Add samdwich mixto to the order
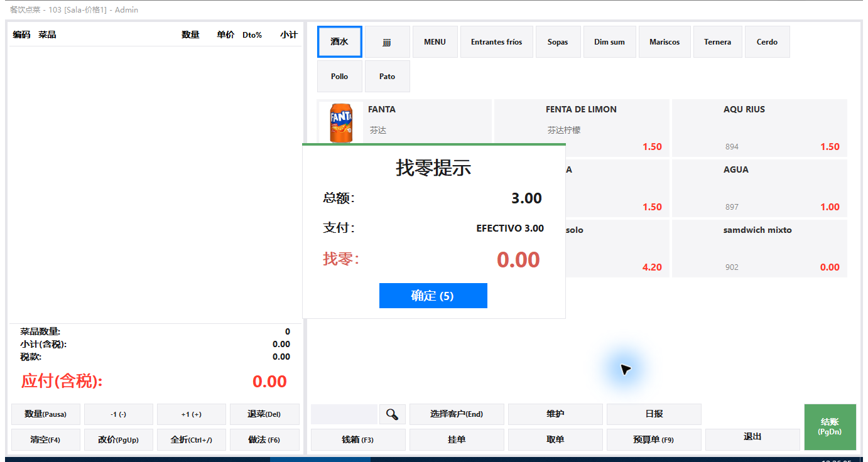 [759, 249]
